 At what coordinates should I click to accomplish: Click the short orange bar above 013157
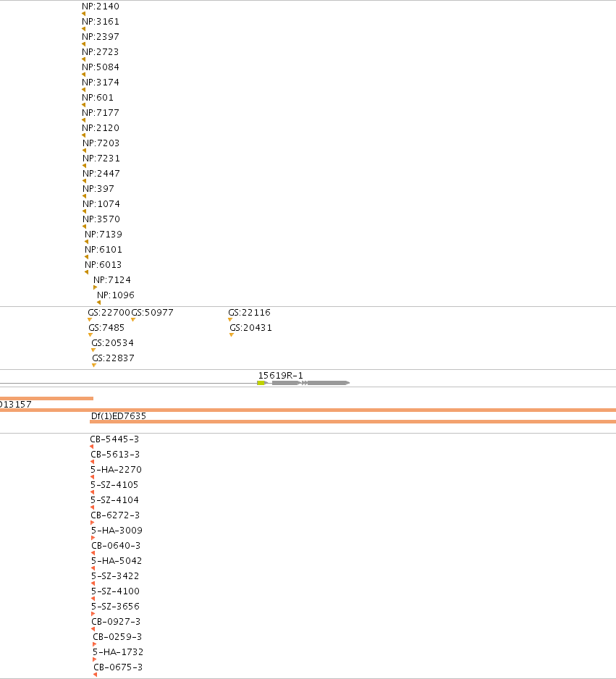[47, 398]
